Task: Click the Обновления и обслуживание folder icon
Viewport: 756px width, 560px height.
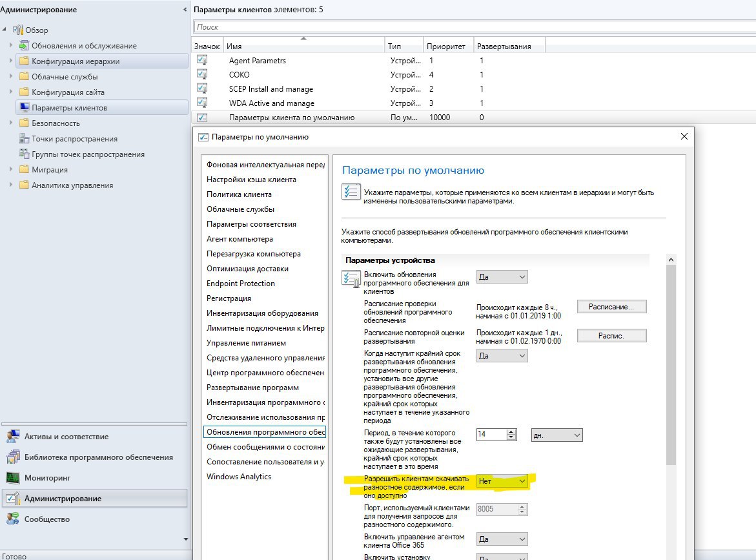Action: tap(24, 45)
